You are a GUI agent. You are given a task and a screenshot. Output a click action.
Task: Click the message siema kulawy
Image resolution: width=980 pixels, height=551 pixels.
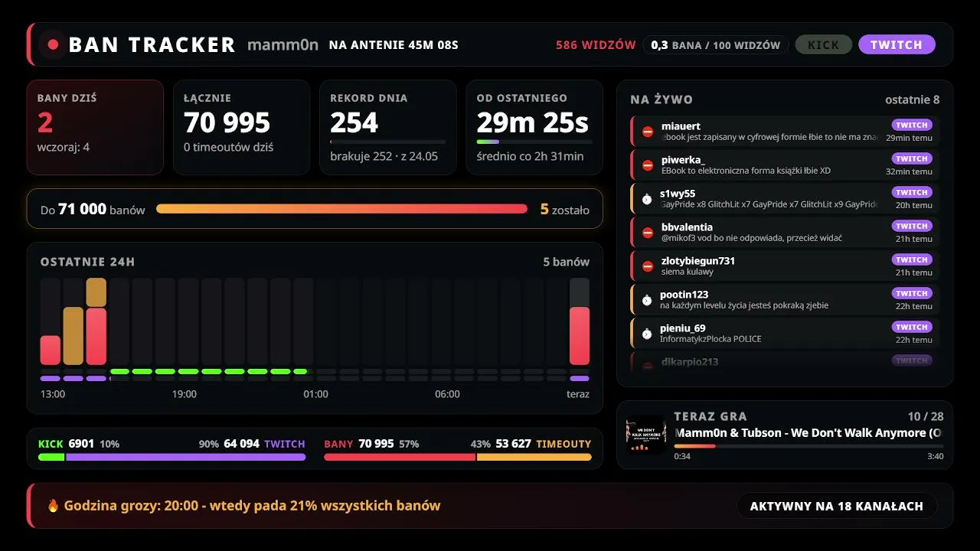(688, 272)
